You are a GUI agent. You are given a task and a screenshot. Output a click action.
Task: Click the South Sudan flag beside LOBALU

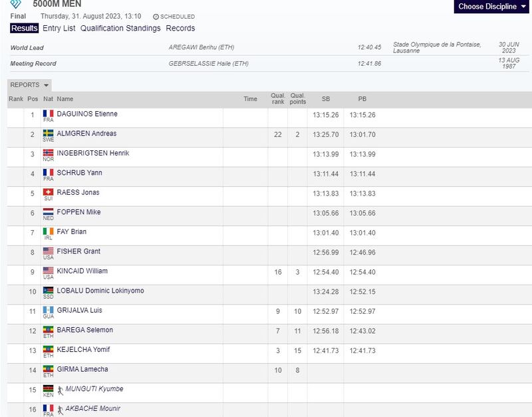48,291
